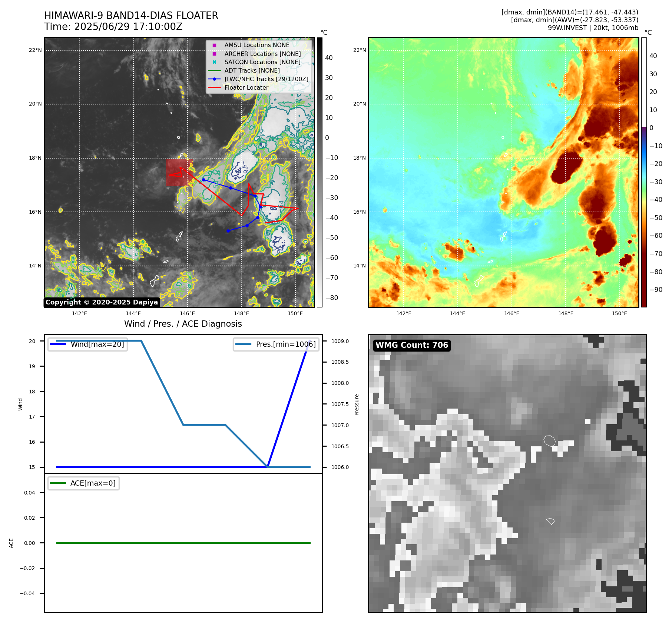The height and width of the screenshot is (626, 672).
Task: Click the 20°N label on the right map
Action: pyautogui.click(x=360, y=104)
